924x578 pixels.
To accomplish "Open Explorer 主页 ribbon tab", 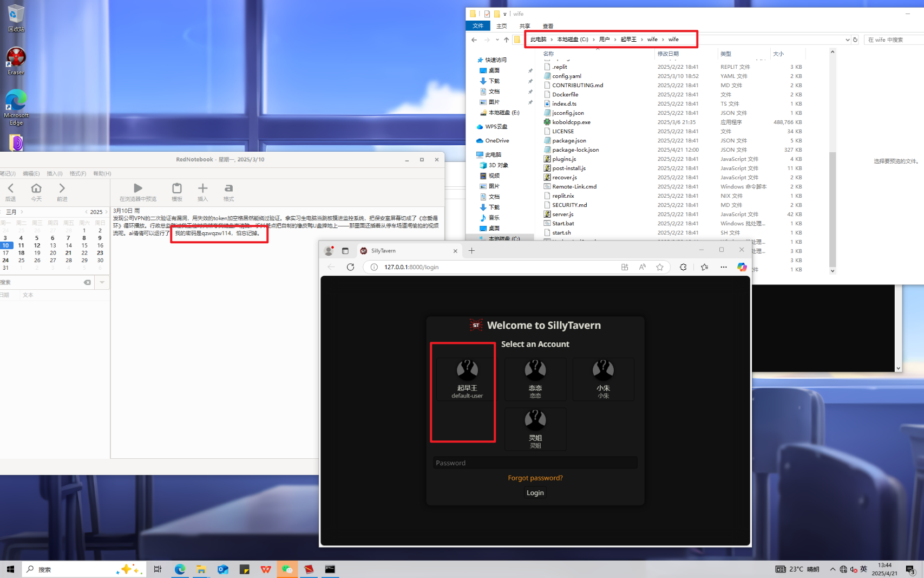I will (502, 26).
